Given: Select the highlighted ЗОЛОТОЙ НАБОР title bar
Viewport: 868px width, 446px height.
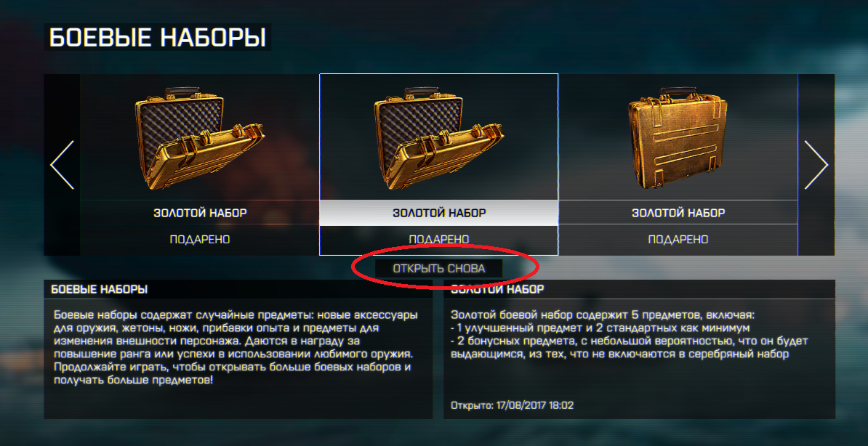Looking at the screenshot, I should pos(439,213).
